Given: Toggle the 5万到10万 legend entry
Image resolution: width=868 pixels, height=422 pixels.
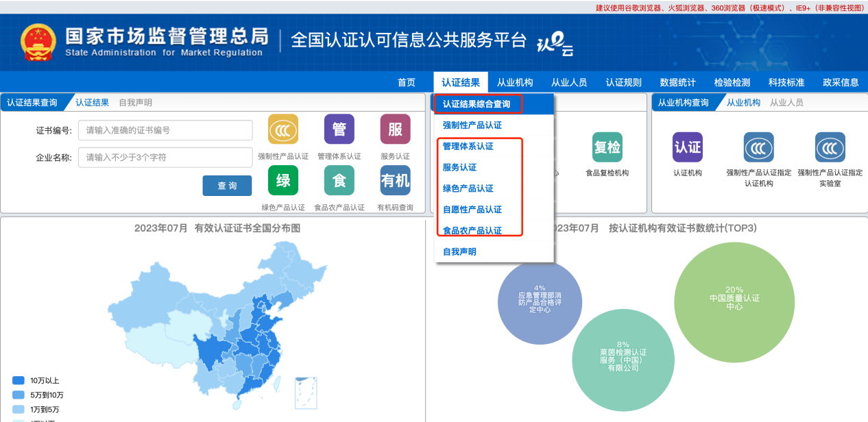Looking at the screenshot, I should (x=19, y=395).
